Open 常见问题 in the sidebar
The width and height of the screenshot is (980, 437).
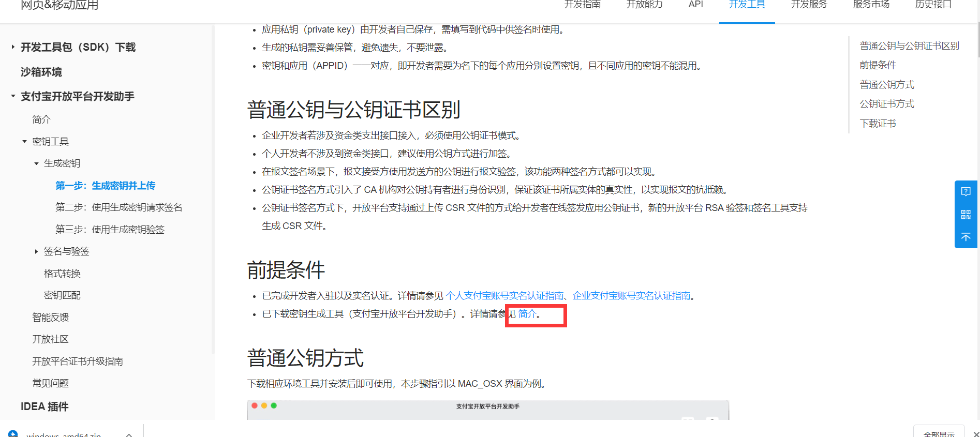(51, 383)
